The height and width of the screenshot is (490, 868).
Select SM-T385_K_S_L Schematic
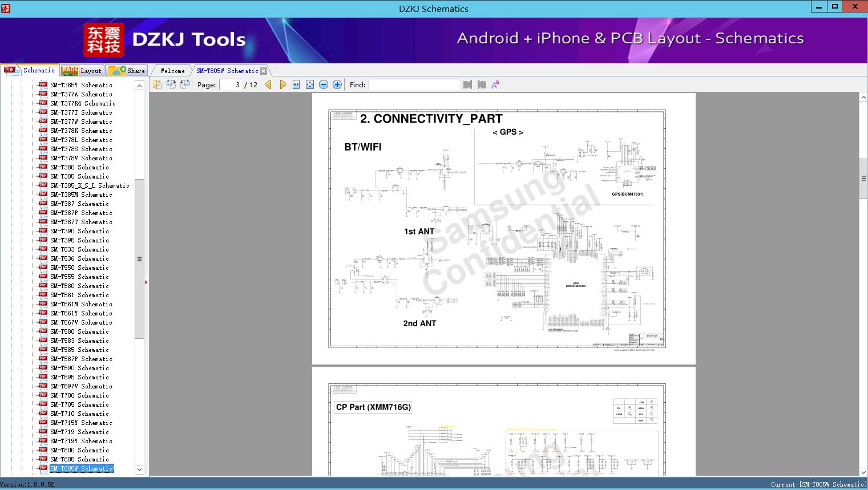coord(90,185)
